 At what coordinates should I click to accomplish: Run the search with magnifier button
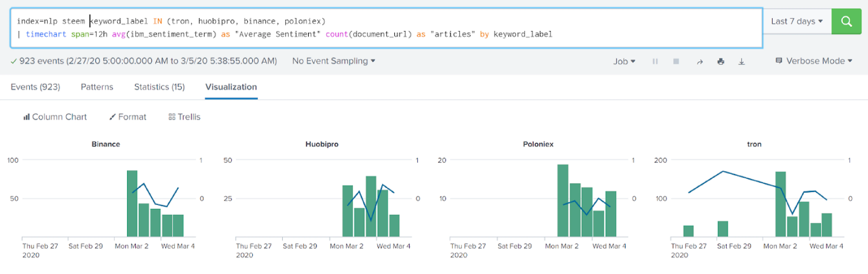click(x=846, y=21)
